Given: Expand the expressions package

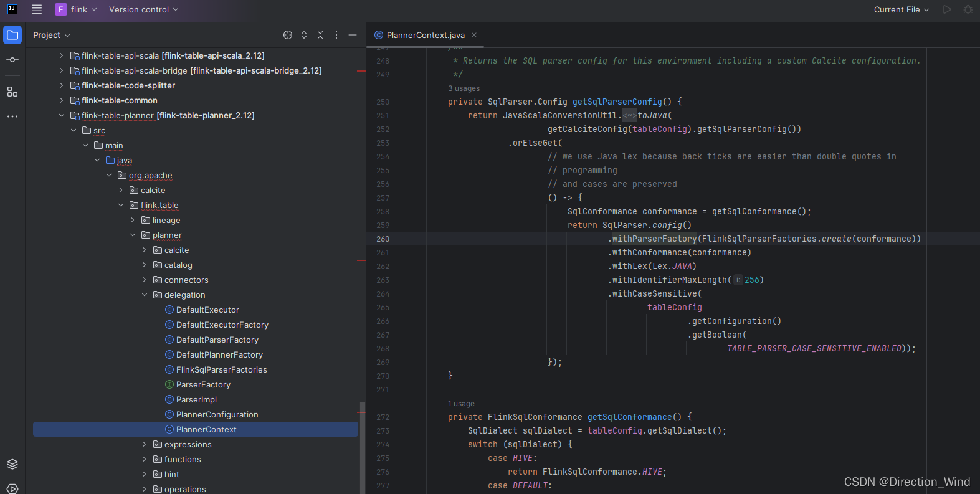Looking at the screenshot, I should click(x=144, y=444).
